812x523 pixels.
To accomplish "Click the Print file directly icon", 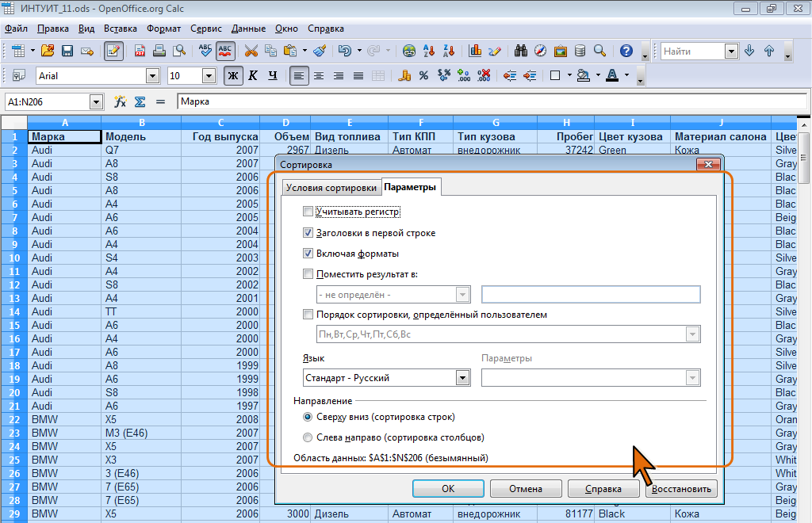I will click(159, 51).
